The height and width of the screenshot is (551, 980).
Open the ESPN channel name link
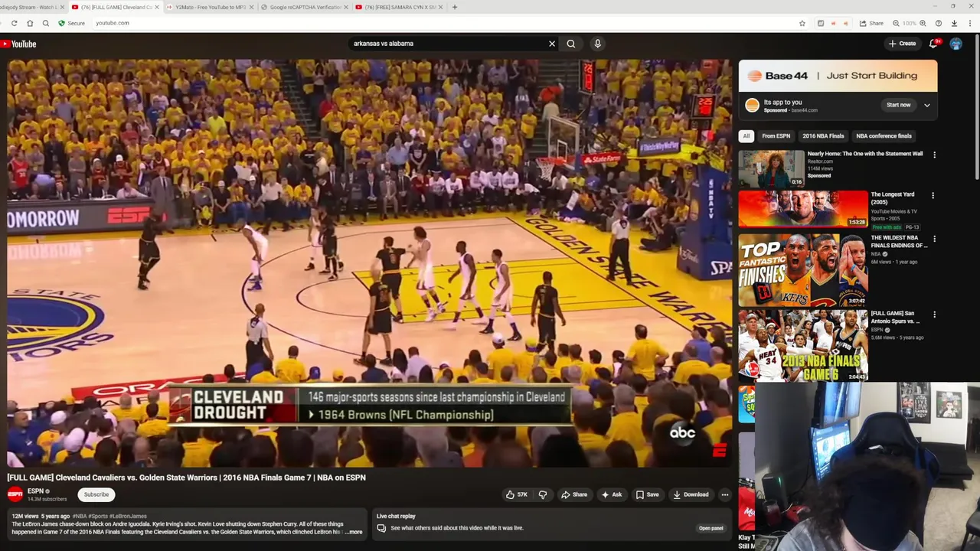35,491
